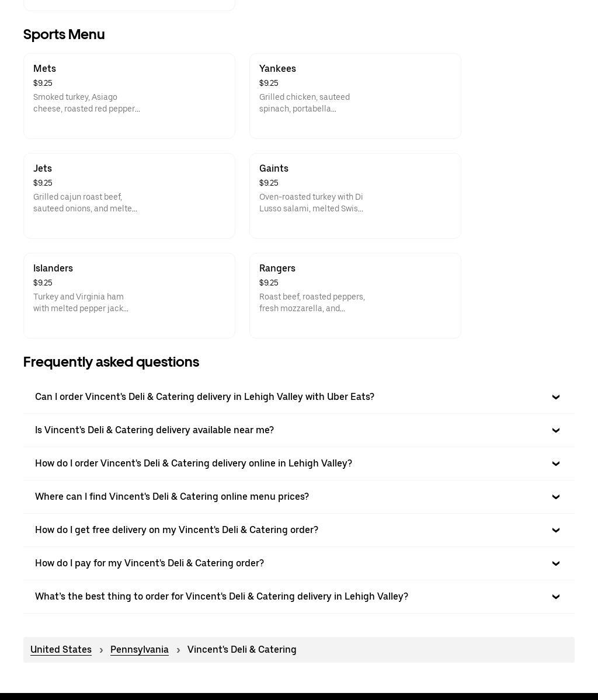Click "Where can I find" menu prices question
This screenshot has height=700, width=598.
pyautogui.click(x=172, y=496)
